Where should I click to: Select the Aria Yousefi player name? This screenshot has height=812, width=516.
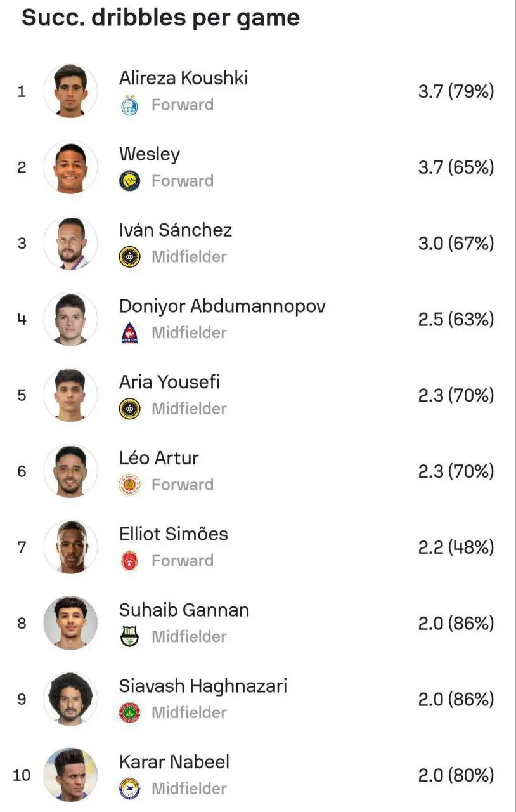[x=169, y=382]
